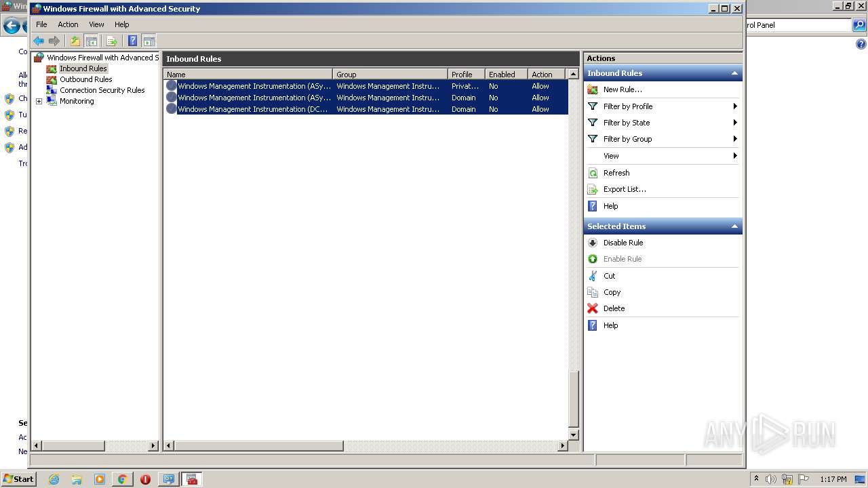The width and height of the screenshot is (868, 488).
Task: Show hidden tray icons arrow
Action: point(757,479)
